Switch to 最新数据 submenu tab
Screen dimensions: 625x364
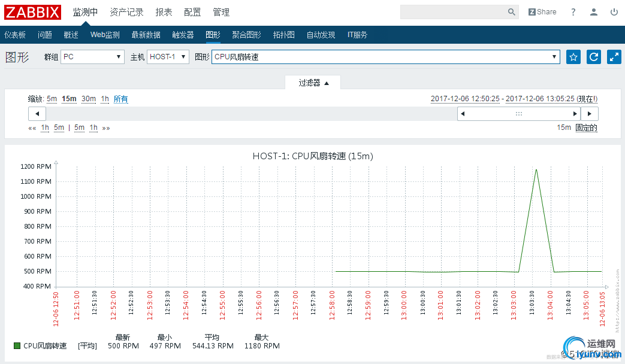coord(146,35)
